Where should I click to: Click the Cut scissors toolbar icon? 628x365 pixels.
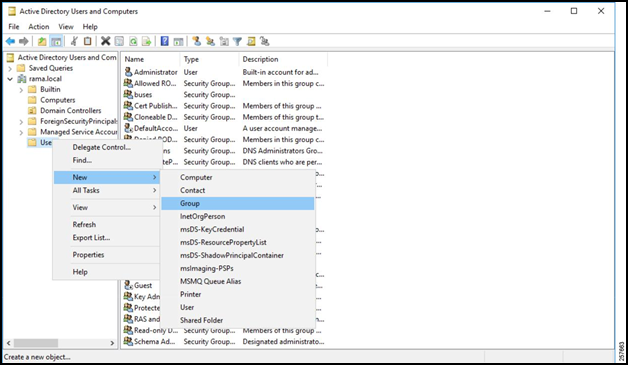[74, 41]
